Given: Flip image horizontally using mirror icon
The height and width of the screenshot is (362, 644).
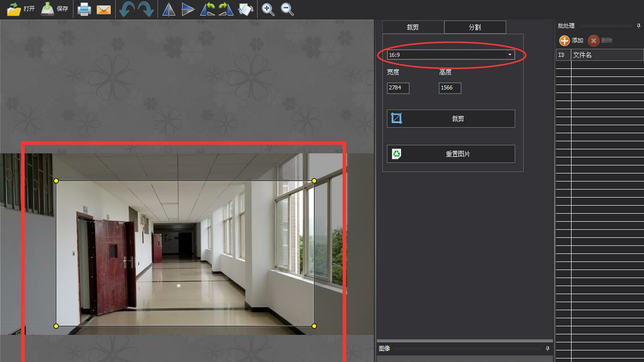Looking at the screenshot, I should pos(169,10).
